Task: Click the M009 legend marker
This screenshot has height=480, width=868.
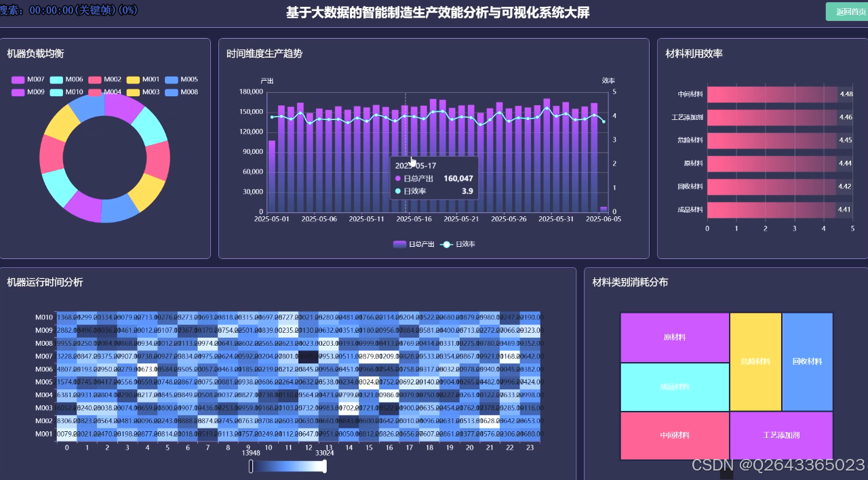Action: (x=17, y=92)
